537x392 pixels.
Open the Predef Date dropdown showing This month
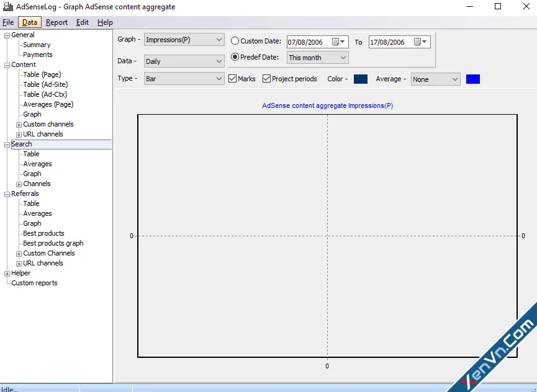pos(317,58)
